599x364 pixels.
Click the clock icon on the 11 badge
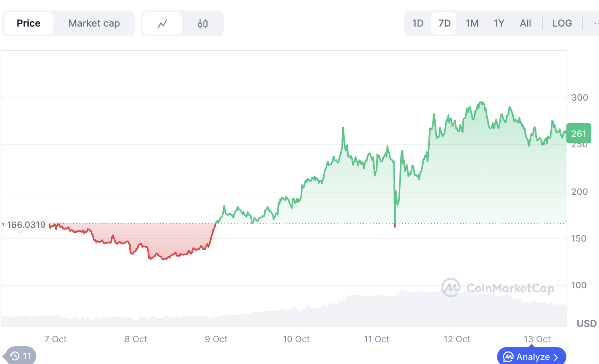(15, 356)
